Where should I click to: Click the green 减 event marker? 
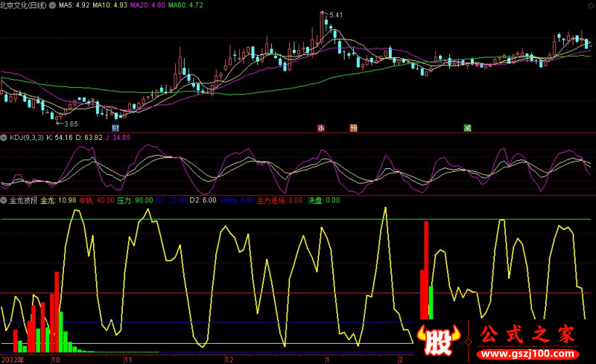[467, 127]
